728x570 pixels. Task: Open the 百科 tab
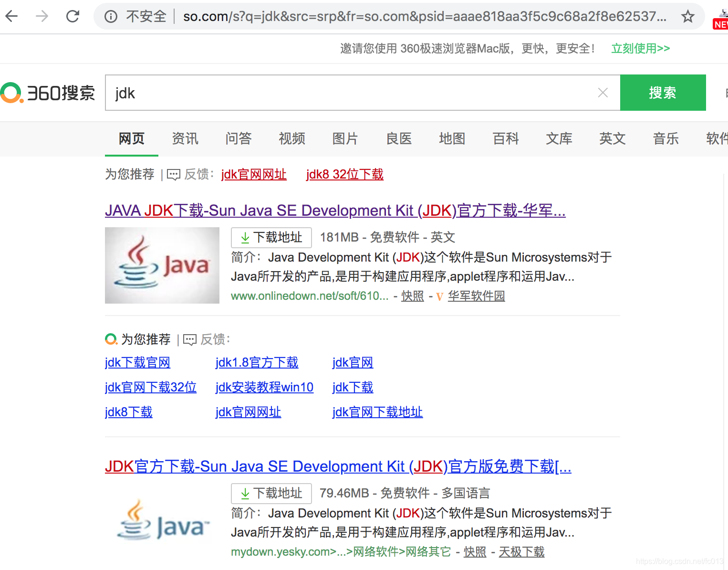pos(506,138)
